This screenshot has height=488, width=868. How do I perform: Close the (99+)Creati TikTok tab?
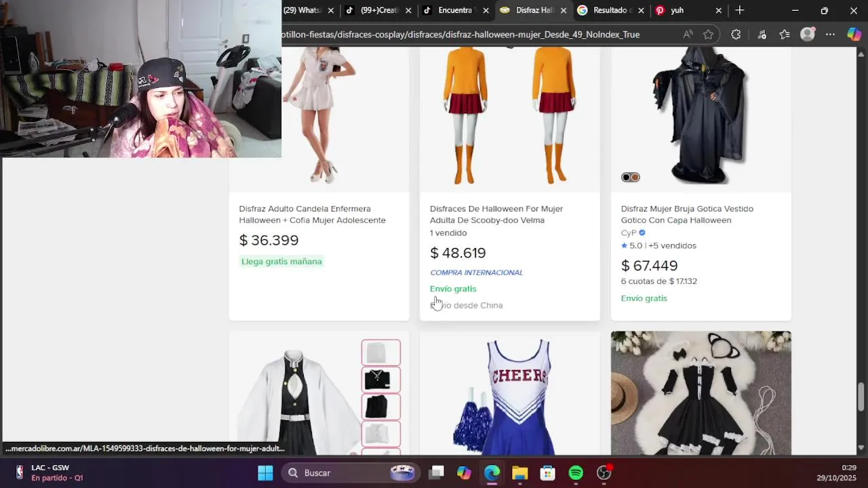(x=408, y=10)
